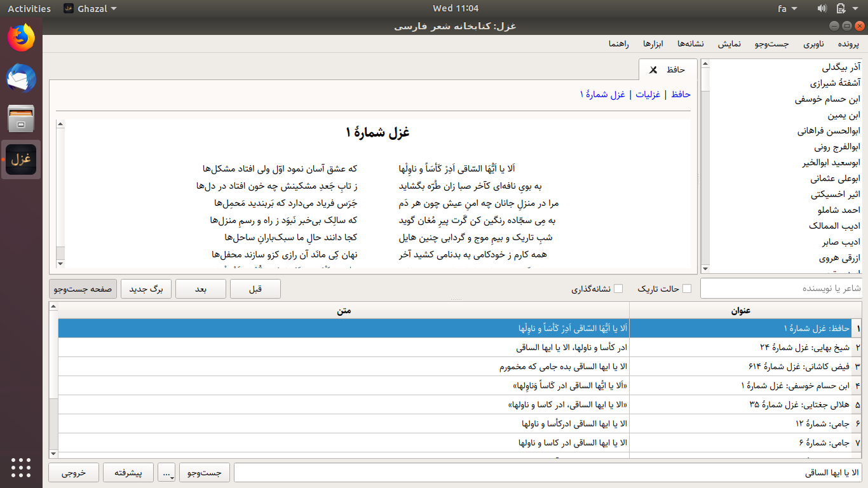Enable the حالت تاریک checkbox
Image resolution: width=868 pixels, height=488 pixels.
(x=686, y=288)
